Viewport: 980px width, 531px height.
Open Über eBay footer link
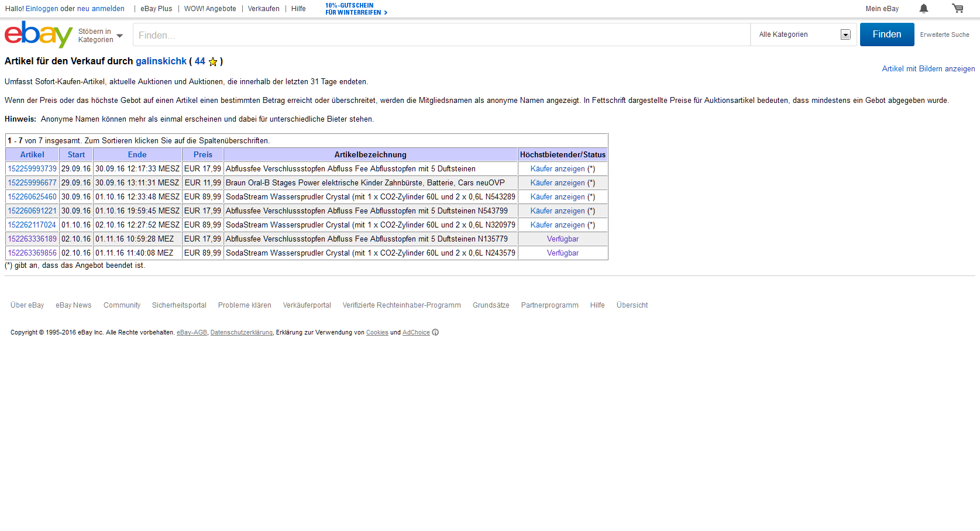click(27, 305)
